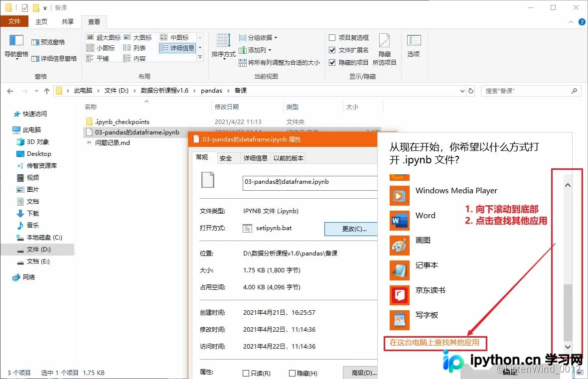
Task: Select 03-pandas的dataframe.ipynb file
Action: [x=137, y=132]
